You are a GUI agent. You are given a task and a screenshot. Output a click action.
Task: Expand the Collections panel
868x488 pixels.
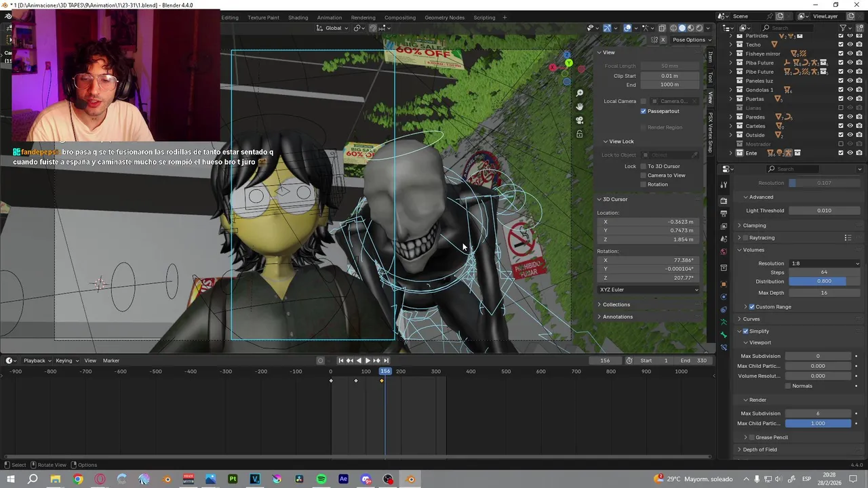coord(599,304)
